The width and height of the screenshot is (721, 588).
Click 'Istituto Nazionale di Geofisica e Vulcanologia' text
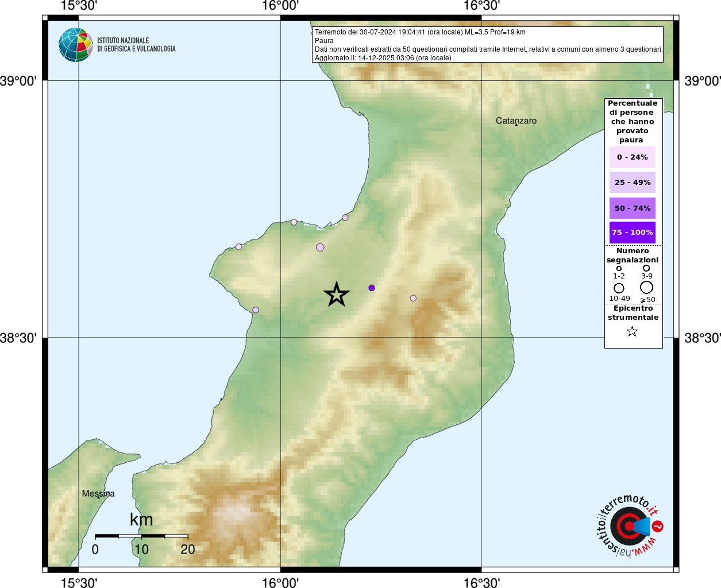pyautogui.click(x=136, y=45)
